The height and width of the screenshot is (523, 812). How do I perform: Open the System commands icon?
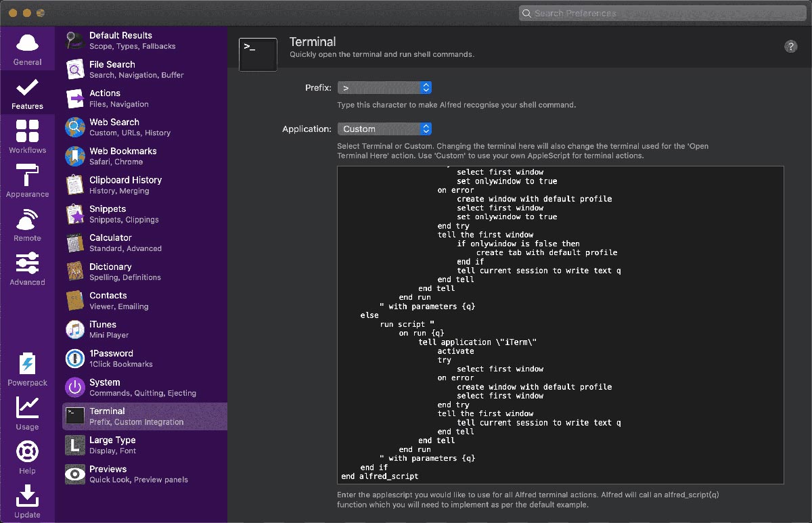[74, 387]
